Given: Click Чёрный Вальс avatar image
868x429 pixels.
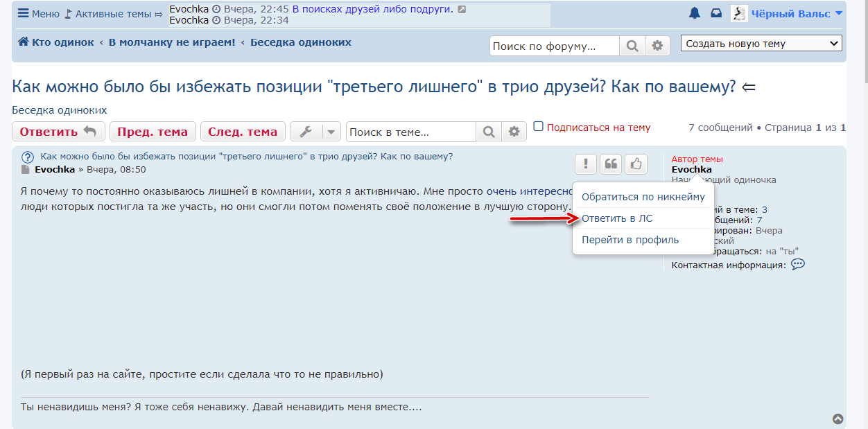Looking at the screenshot, I should pyautogui.click(x=738, y=14).
